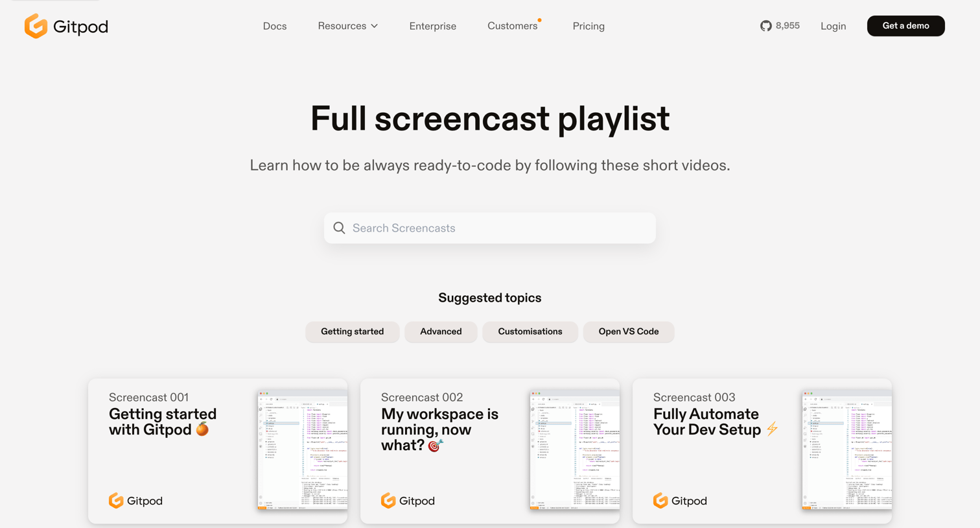Viewport: 980px width, 528px height.
Task: Open the Docs navigation link
Action: (x=275, y=26)
